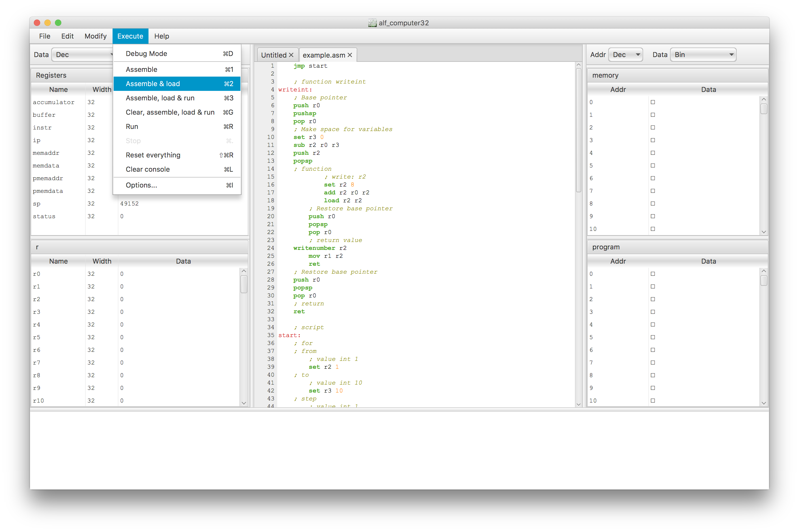Viewport: 799px width, 532px height.
Task: Close the Untitled tab with its X
Action: click(291, 55)
